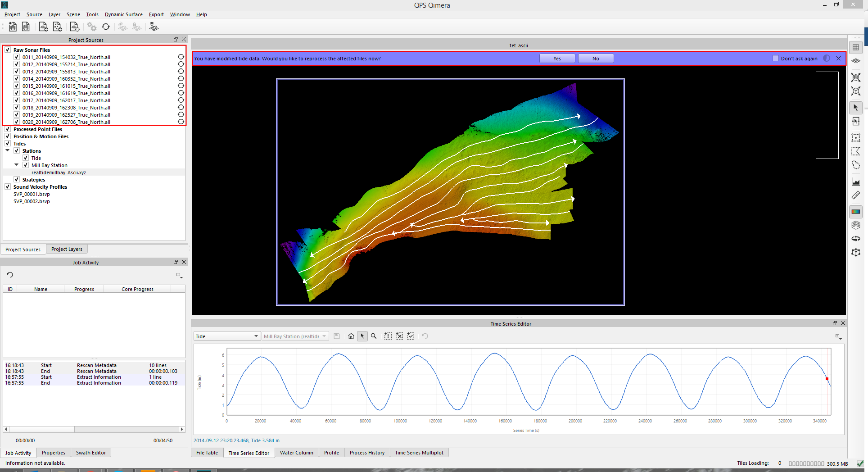This screenshot has width=868, height=472.
Task: Toggle the Sound Velocity Profiles checkbox
Action: 8,187
